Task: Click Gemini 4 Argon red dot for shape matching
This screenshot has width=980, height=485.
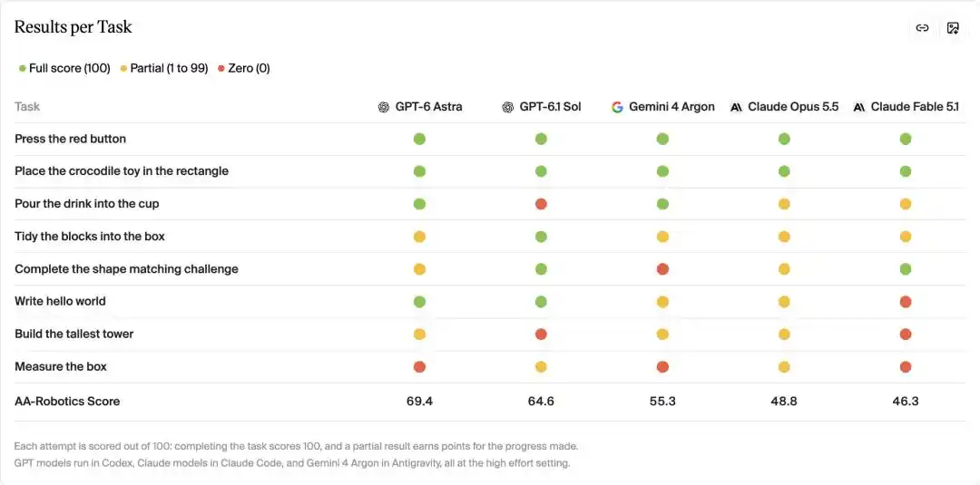Action: point(662,269)
